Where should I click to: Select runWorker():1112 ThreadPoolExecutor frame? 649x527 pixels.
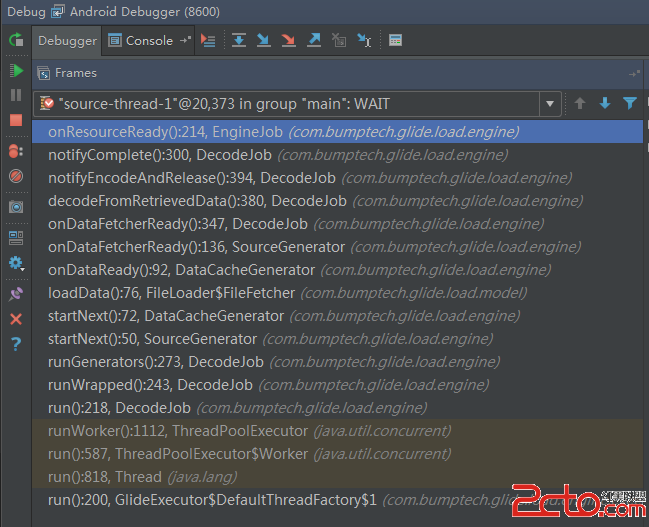click(x=337, y=431)
